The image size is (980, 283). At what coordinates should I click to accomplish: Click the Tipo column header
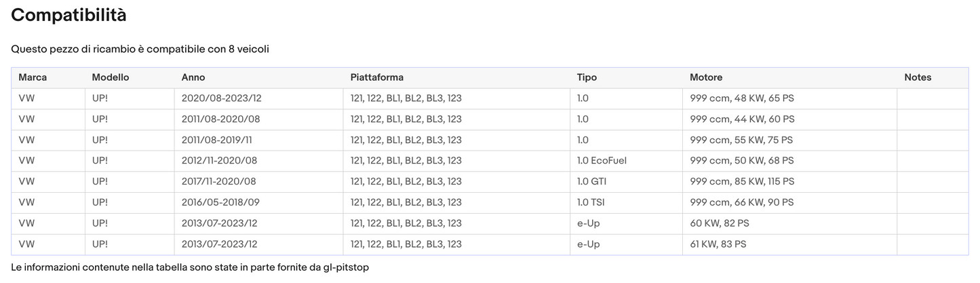click(587, 77)
